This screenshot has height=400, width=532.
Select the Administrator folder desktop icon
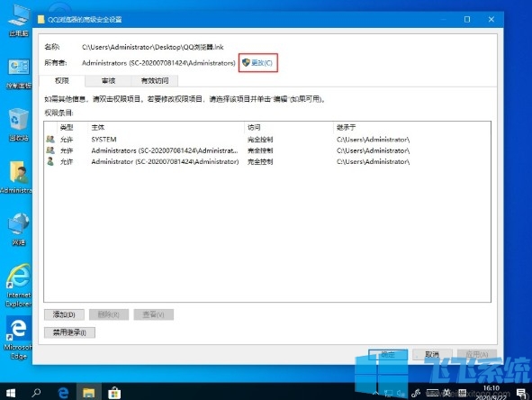tap(17, 177)
